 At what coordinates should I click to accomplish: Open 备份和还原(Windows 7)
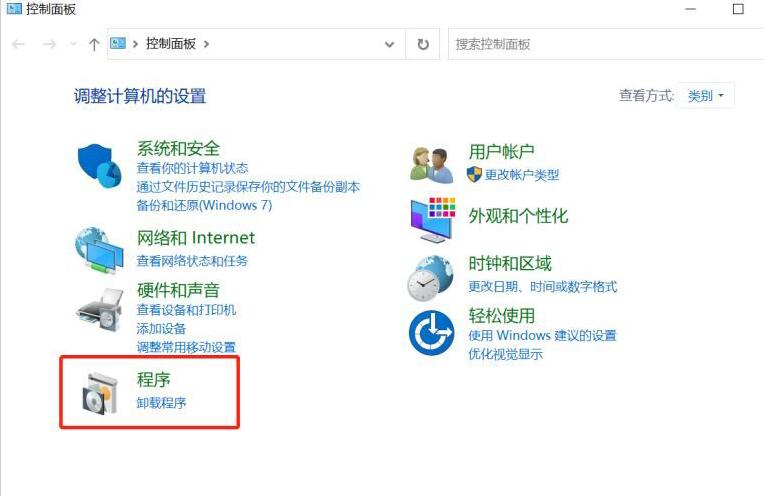(x=204, y=205)
